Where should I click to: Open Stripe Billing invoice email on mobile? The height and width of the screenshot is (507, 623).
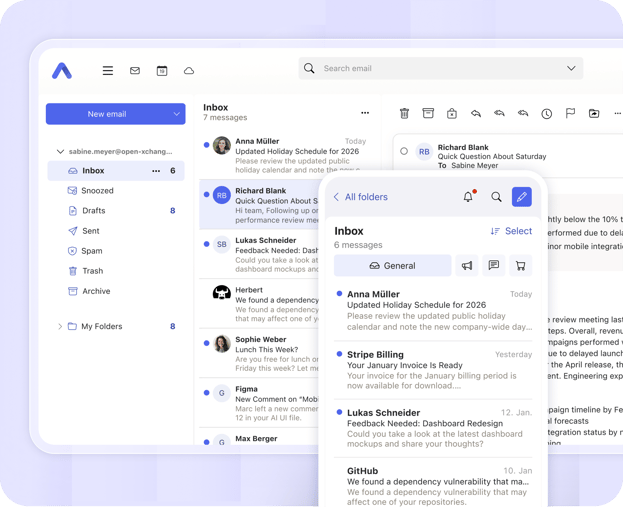(x=433, y=370)
